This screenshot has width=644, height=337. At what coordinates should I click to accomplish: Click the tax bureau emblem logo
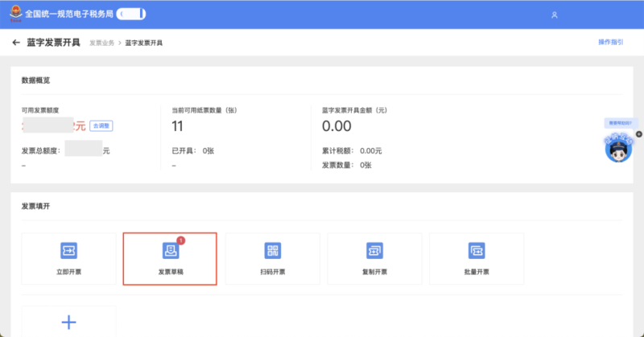(16, 14)
